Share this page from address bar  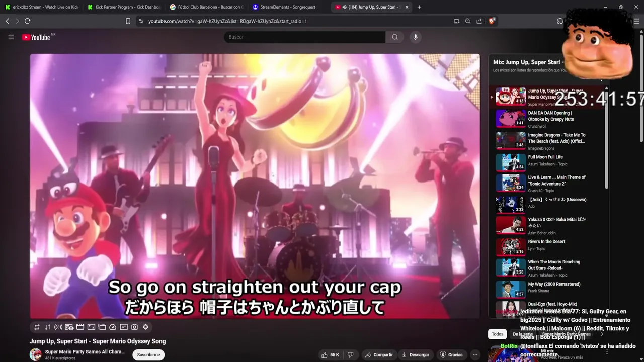(x=479, y=21)
